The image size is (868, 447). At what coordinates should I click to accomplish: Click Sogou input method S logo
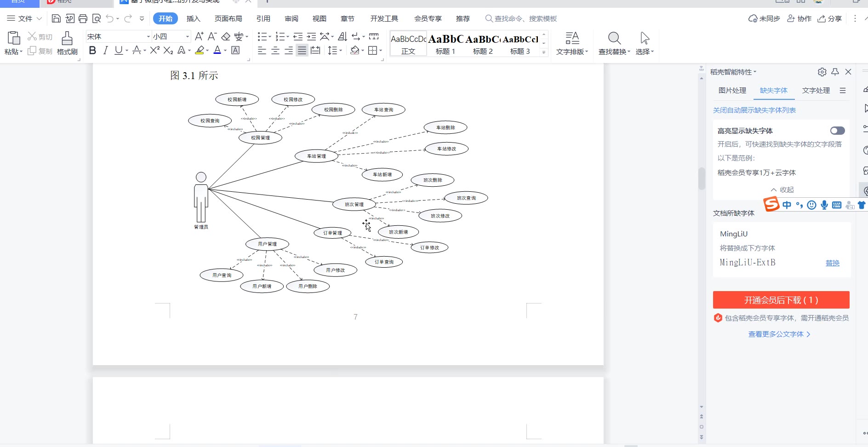click(771, 204)
